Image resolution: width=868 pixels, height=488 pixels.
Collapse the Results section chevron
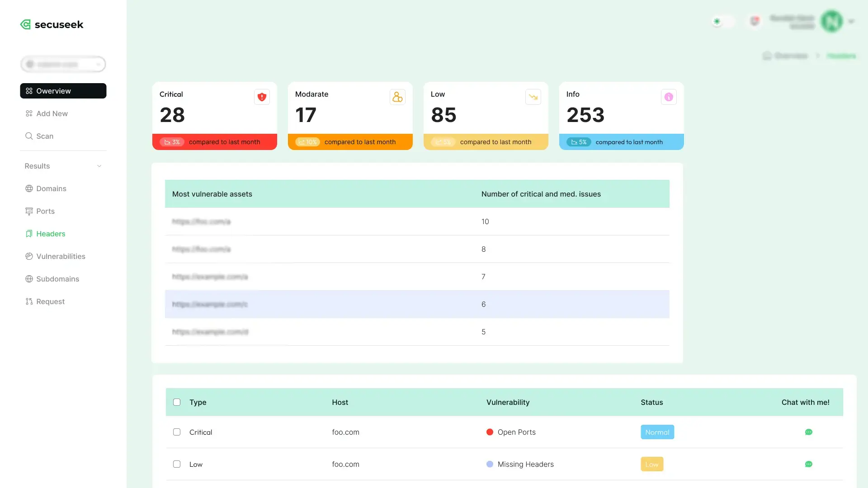99,166
